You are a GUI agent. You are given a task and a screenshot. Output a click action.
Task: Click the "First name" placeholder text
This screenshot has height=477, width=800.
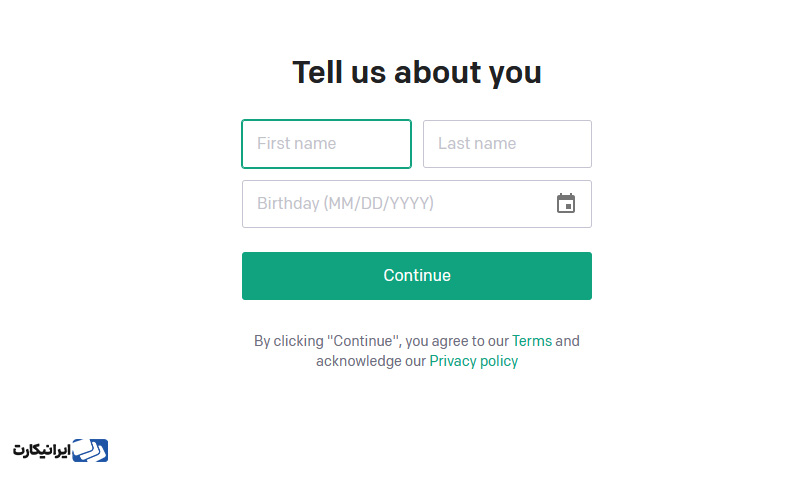tap(296, 143)
